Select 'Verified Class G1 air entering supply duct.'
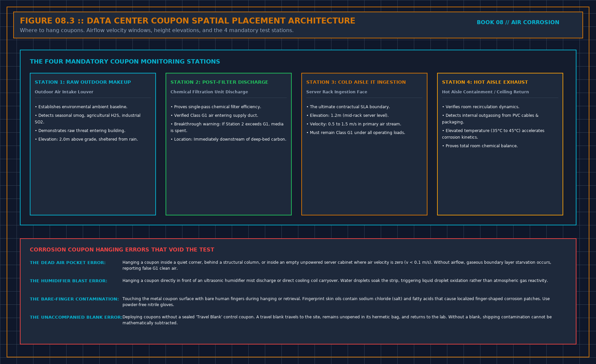Viewport: 596px width, 364px height. 214,115
